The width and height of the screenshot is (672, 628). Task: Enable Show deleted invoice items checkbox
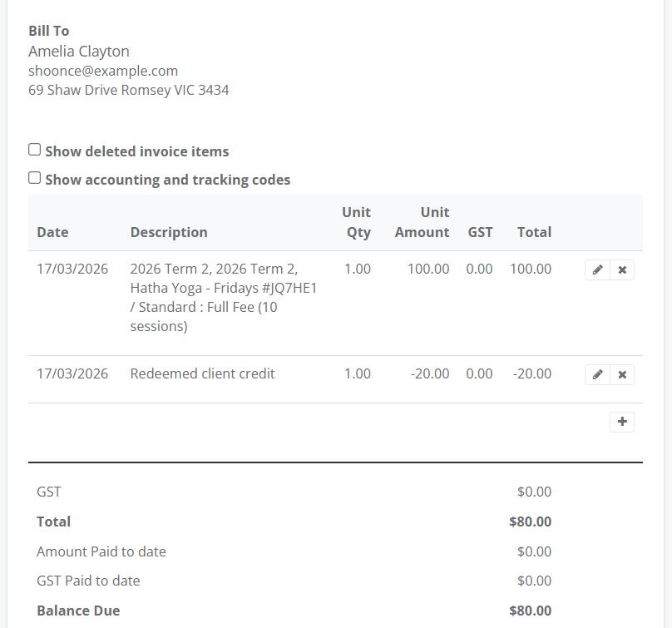coord(35,150)
